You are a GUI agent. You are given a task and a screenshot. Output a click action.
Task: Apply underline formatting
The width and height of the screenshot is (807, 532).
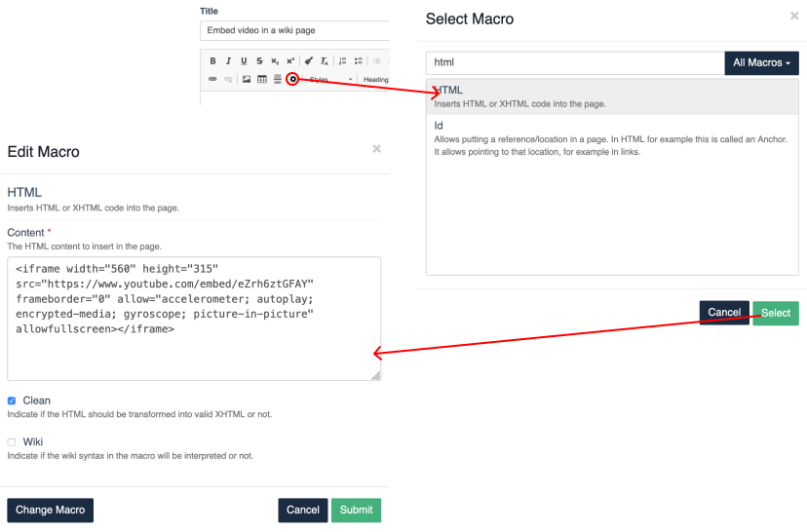point(244,60)
